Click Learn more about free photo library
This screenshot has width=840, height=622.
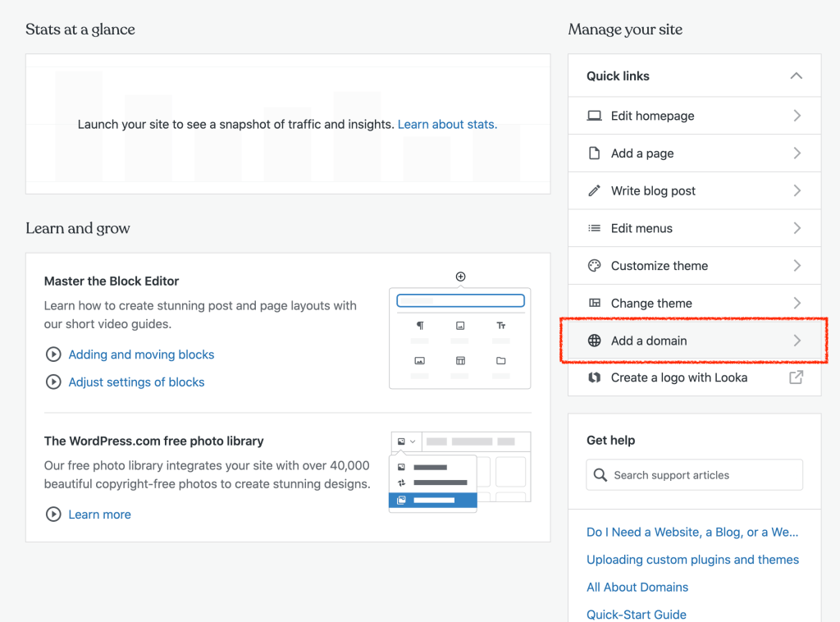(99, 515)
